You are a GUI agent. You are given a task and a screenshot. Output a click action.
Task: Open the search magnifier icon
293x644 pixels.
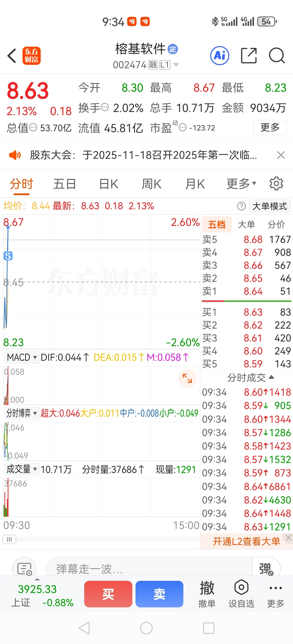[x=277, y=56]
